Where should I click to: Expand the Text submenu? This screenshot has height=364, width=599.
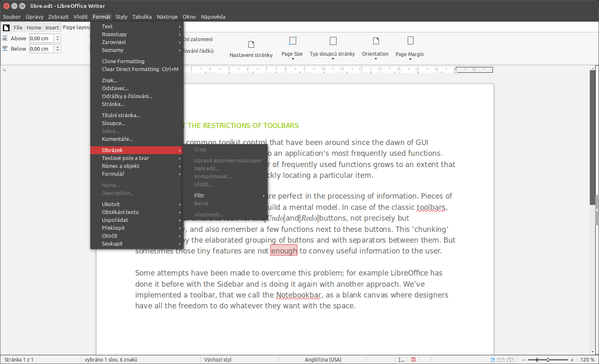point(137,27)
